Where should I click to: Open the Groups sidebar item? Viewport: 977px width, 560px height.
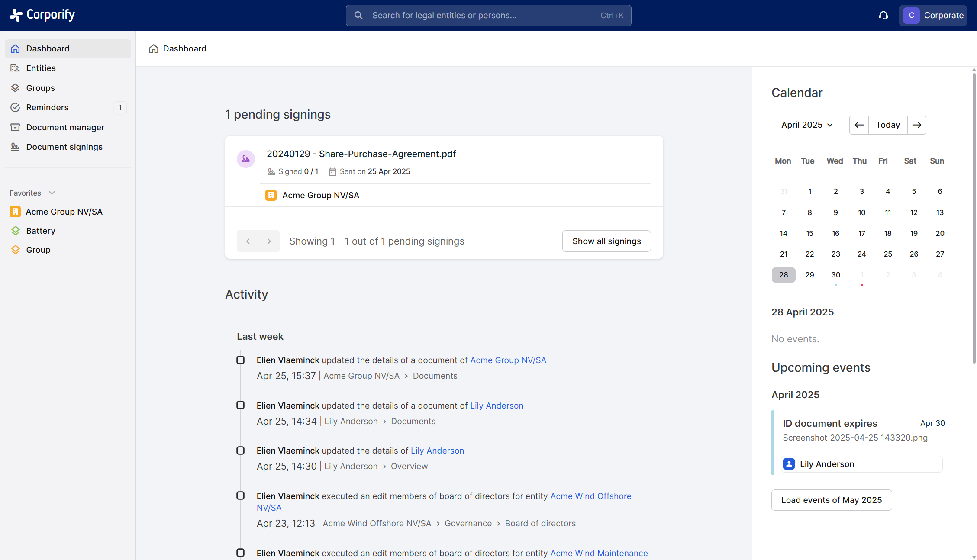(40, 88)
